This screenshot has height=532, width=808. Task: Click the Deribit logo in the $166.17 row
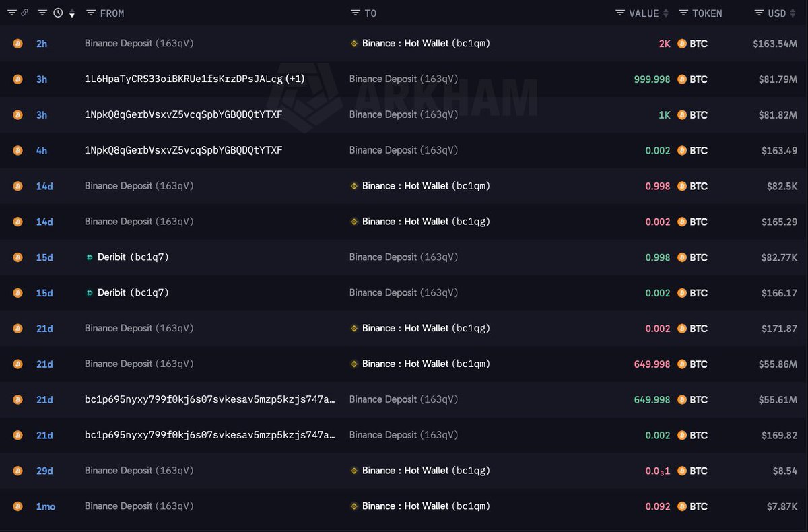click(x=90, y=293)
